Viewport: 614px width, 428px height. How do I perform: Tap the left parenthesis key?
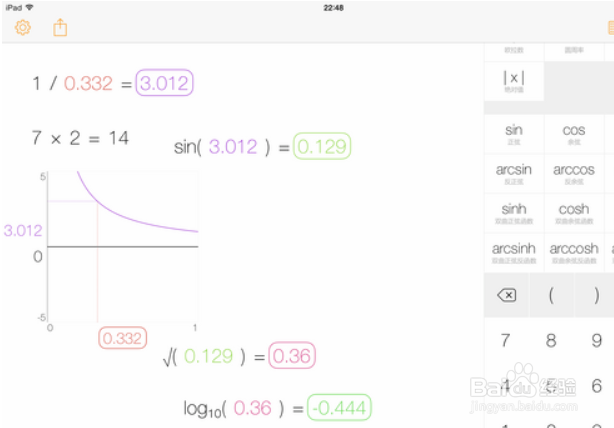(551, 295)
